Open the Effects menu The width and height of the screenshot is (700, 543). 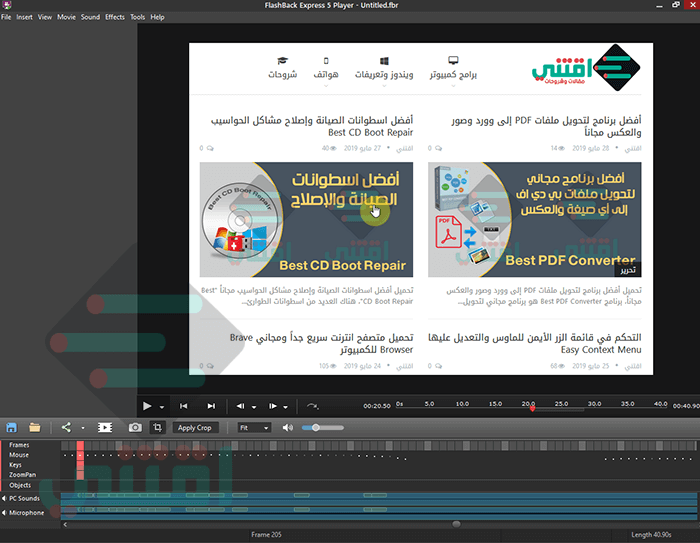pos(115,17)
